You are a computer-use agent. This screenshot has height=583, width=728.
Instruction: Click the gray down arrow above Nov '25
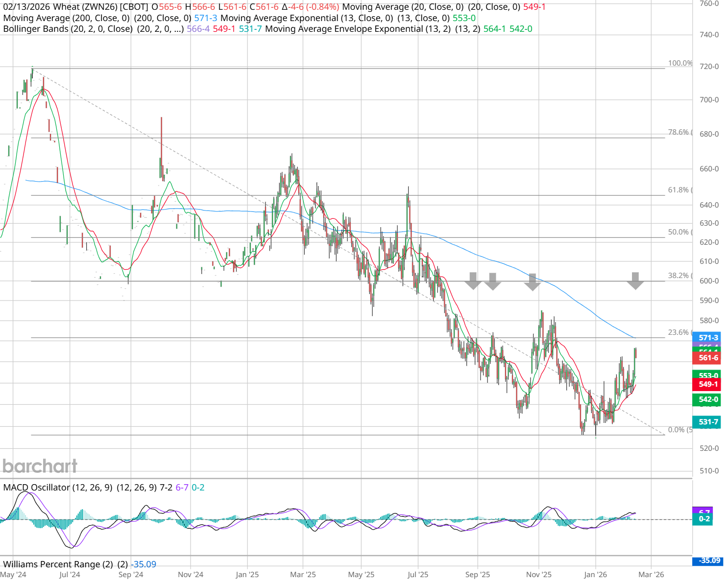pyautogui.click(x=532, y=282)
